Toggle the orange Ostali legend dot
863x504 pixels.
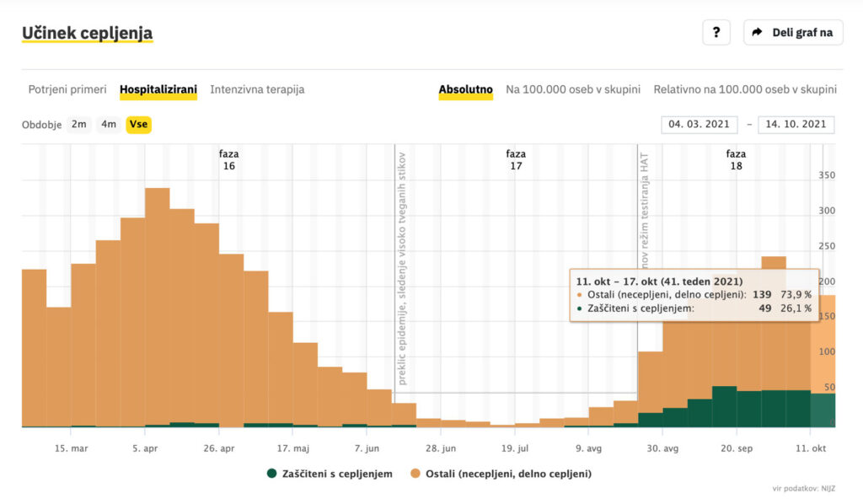(x=415, y=474)
